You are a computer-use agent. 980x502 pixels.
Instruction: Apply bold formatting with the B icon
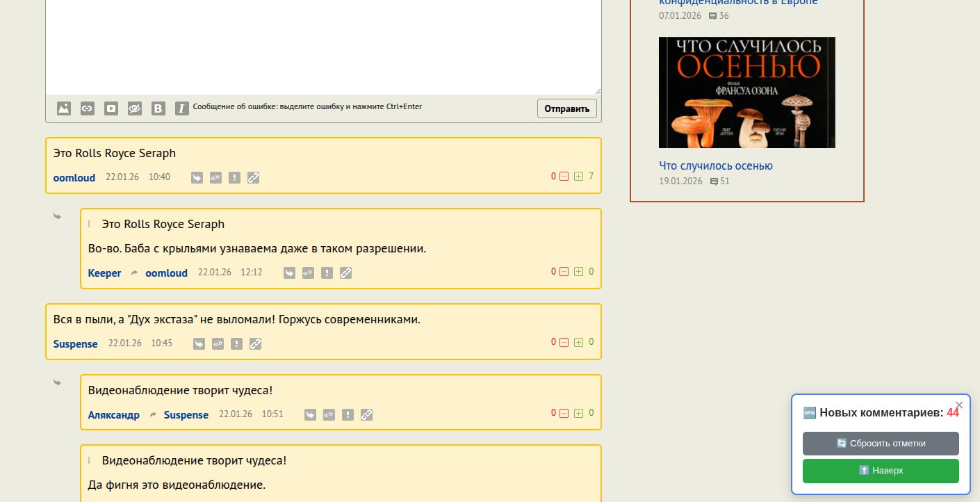pos(158,108)
